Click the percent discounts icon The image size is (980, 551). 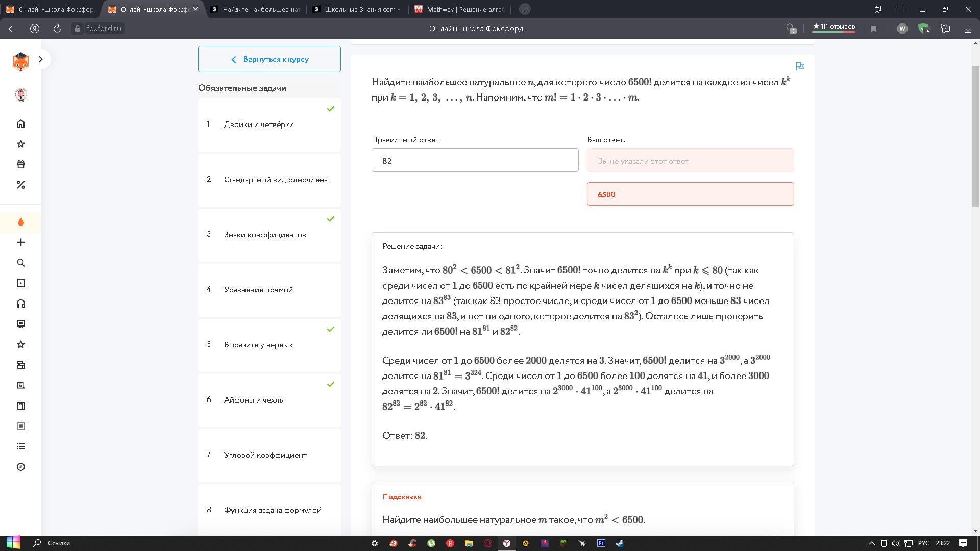click(x=21, y=185)
